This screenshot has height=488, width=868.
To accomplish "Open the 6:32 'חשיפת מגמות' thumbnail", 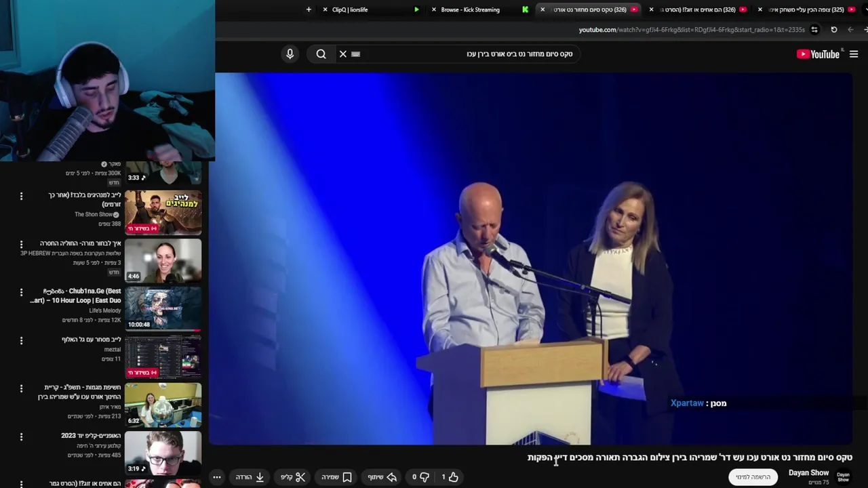I will click(163, 405).
